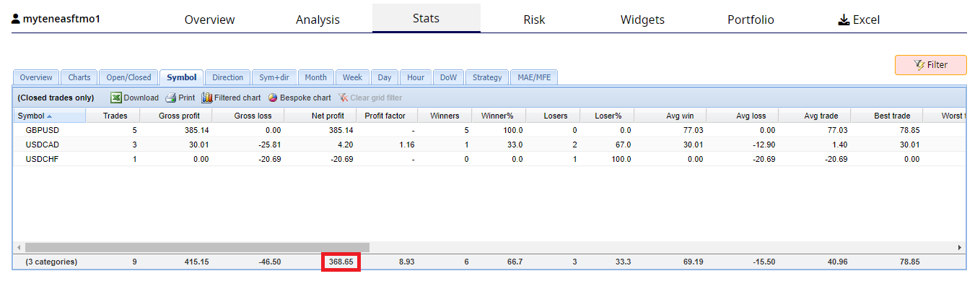Open the Filtered chart icon
Image resolution: width=980 pixels, height=284 pixels.
pos(206,98)
